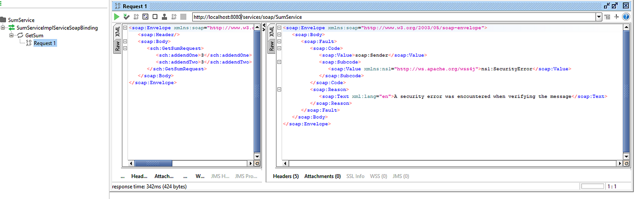Open response Attachments (0) tab

tap(322, 176)
